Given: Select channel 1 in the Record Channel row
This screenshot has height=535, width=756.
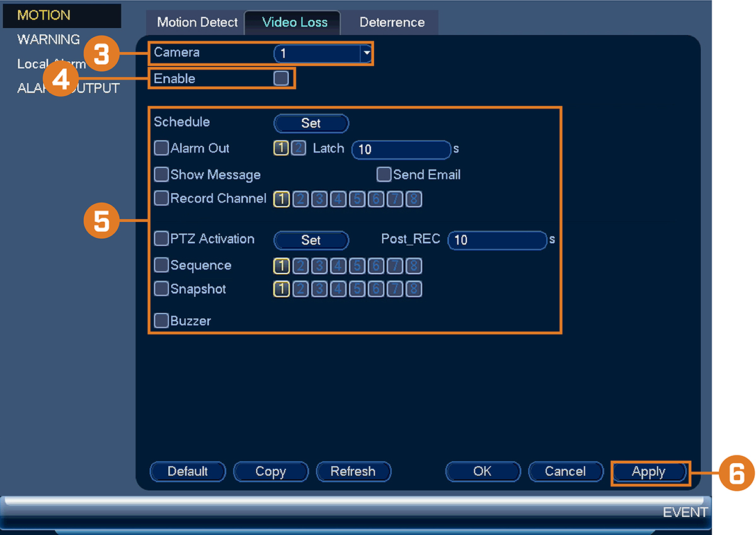Looking at the screenshot, I should click(x=282, y=200).
